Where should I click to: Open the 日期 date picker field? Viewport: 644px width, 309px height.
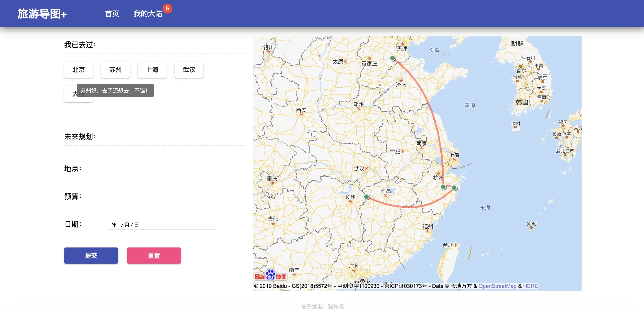click(161, 225)
